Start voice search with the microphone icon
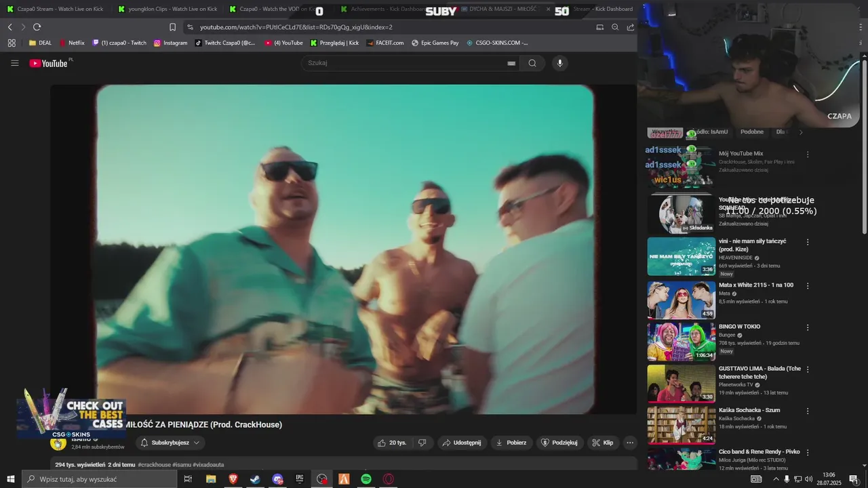This screenshot has width=868, height=488. click(x=559, y=63)
